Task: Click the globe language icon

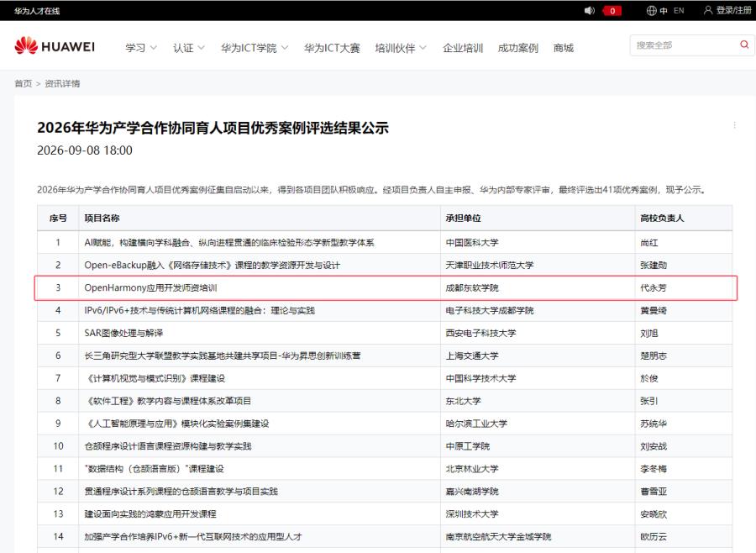Action: (x=651, y=11)
